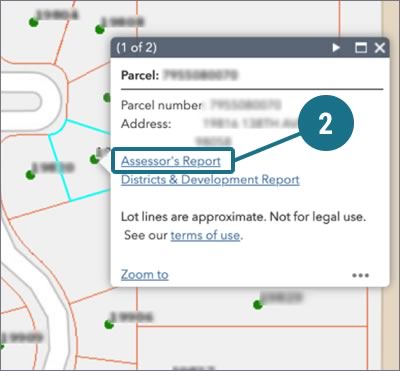Viewport: 400px width, 371px height.
Task: Click the Parcel heading label
Action: (x=140, y=75)
